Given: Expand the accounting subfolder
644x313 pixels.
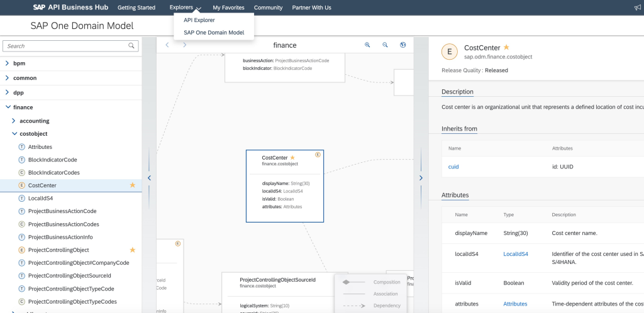Looking at the screenshot, I should point(14,121).
